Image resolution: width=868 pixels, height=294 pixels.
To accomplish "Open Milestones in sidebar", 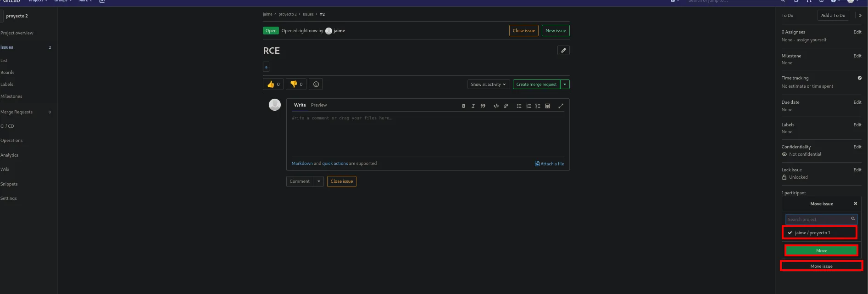I will (x=11, y=96).
